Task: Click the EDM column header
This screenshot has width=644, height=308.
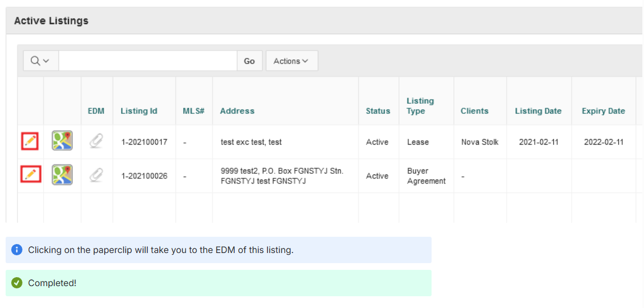Action: [x=96, y=111]
